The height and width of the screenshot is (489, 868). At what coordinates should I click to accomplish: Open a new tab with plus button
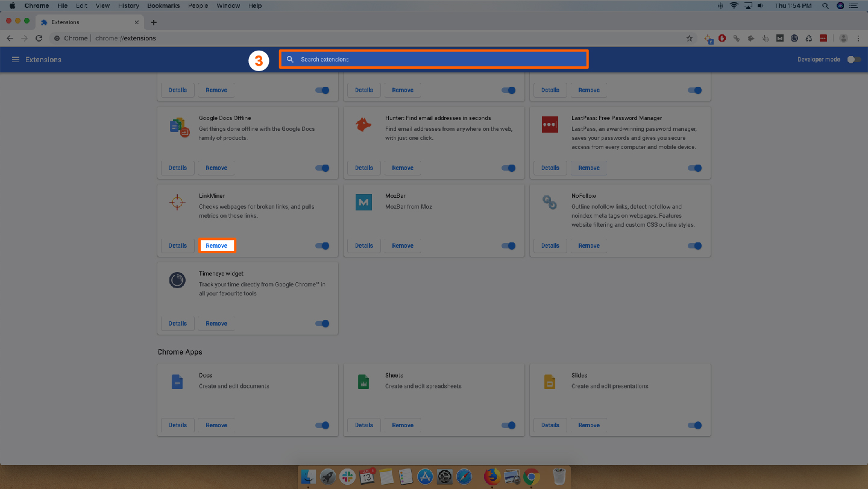154,22
